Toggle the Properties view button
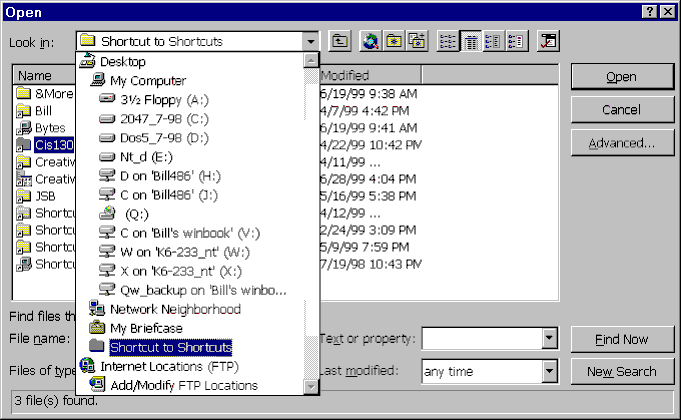 [493, 41]
